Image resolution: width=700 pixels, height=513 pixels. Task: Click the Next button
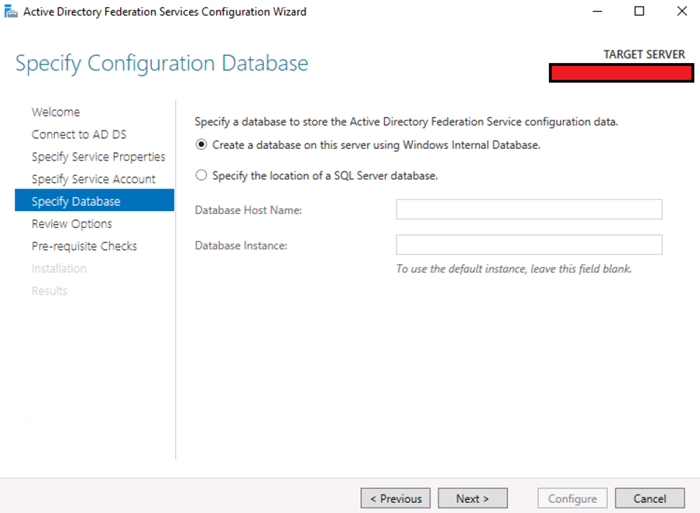(473, 498)
